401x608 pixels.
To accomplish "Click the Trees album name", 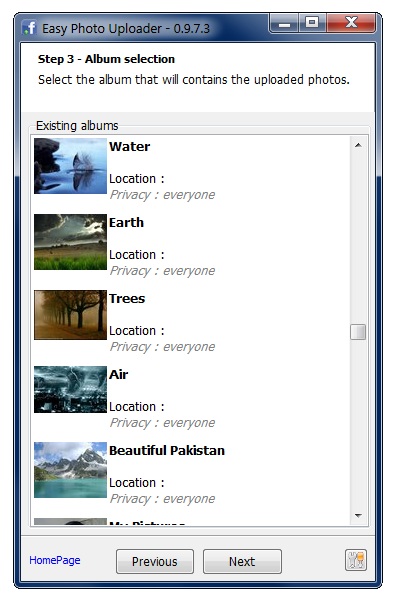I will (x=127, y=299).
